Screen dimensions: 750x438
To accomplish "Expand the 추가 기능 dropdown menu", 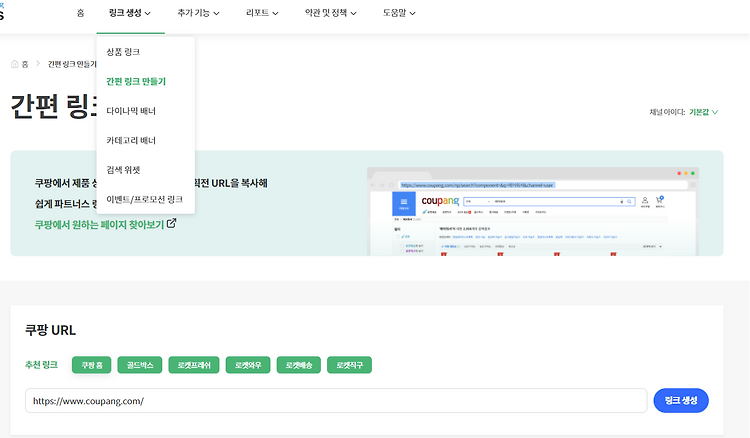I will tap(198, 13).
